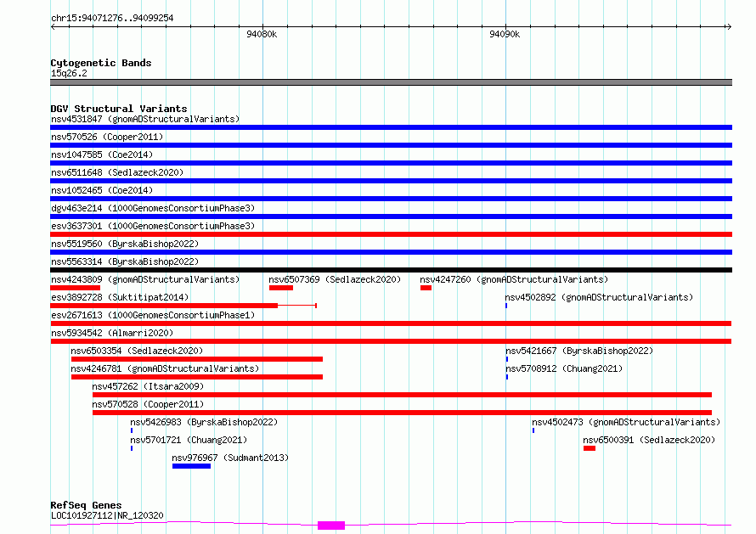Viewport: 756px width, 534px height.
Task: Open nsv5701721 (Chuang2021) label
Action: [x=189, y=440]
